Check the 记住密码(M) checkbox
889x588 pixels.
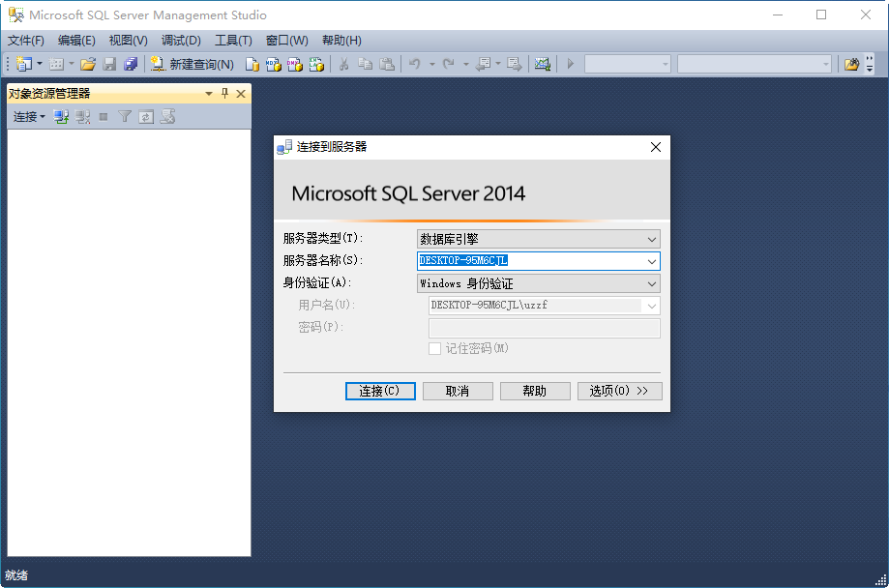(435, 349)
